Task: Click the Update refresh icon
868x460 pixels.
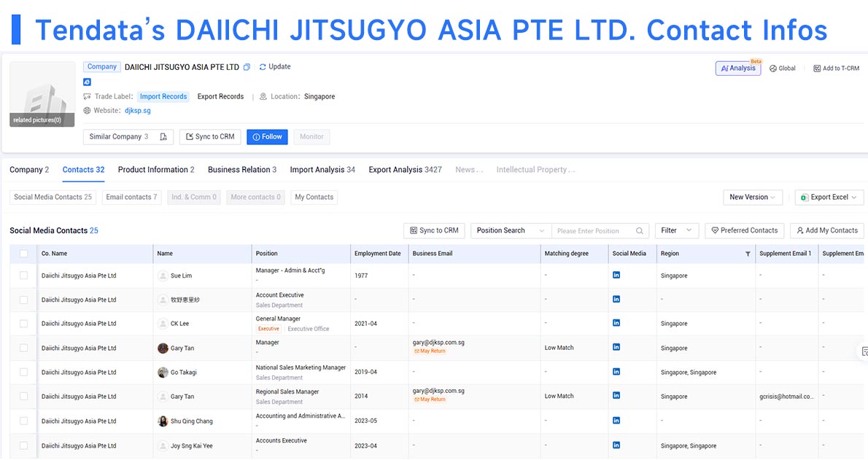Action: tap(263, 67)
